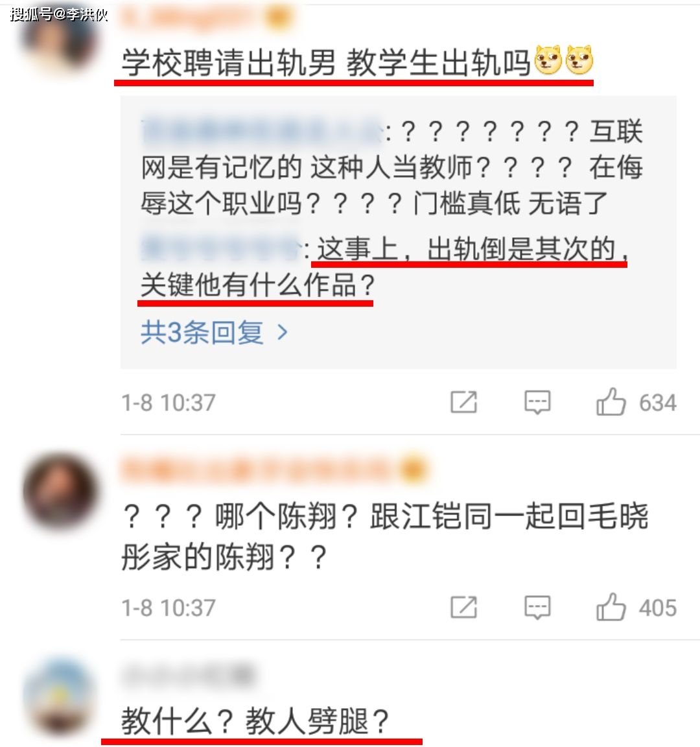Click the chevron next to 共3条回复

tap(283, 332)
